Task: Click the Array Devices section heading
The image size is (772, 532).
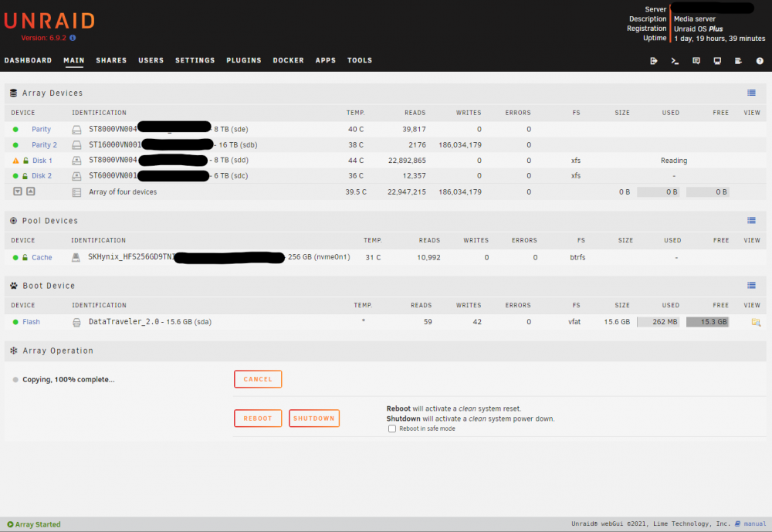Action: [x=52, y=93]
